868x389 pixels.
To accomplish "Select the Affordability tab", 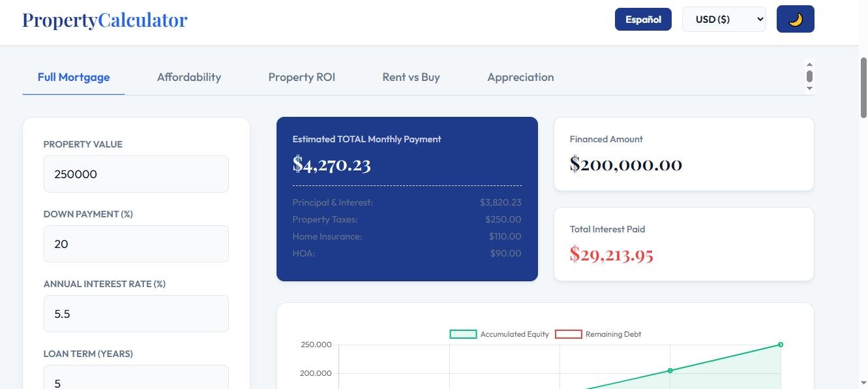I will (188, 76).
